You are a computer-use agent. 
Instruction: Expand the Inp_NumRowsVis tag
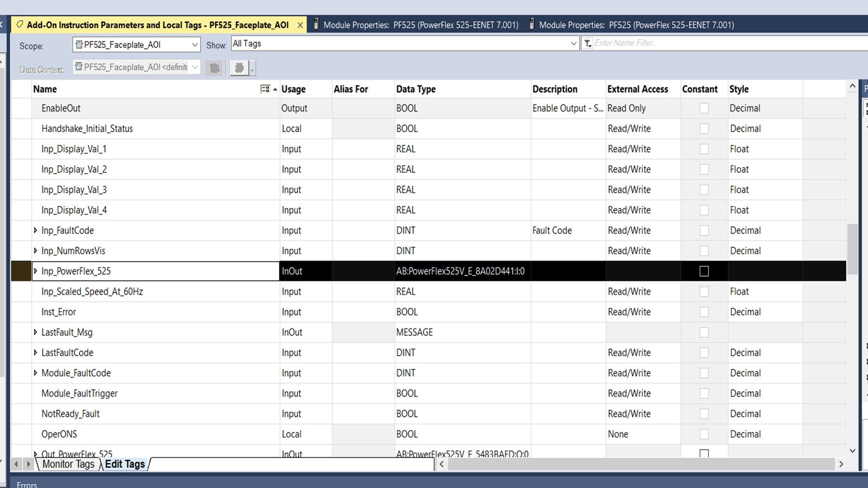pyautogui.click(x=35, y=251)
